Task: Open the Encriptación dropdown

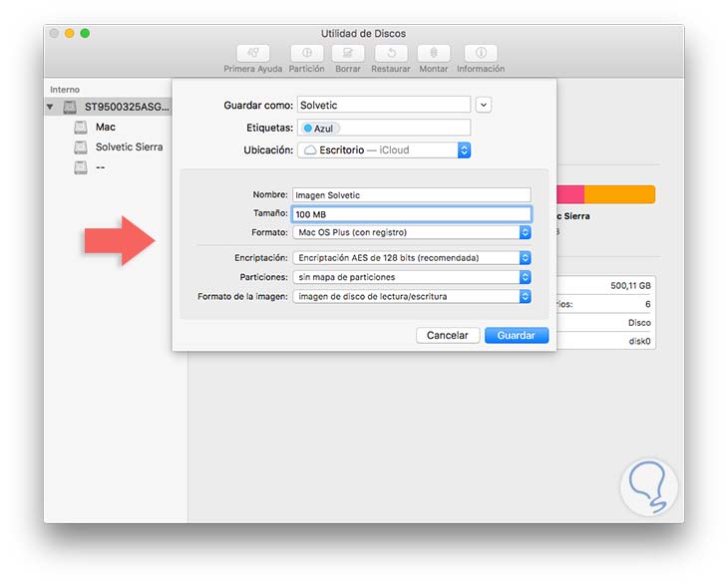Action: pos(412,258)
